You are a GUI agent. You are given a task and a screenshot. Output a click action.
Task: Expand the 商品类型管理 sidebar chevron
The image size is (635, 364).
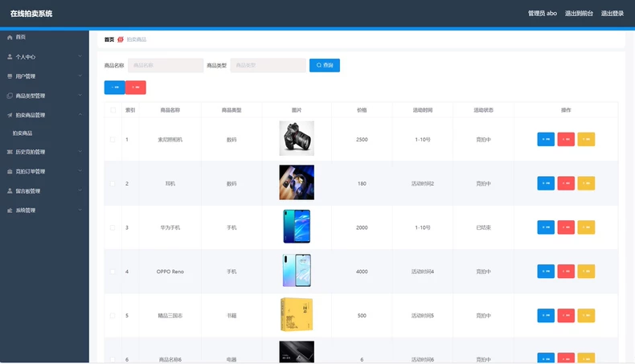(x=80, y=95)
